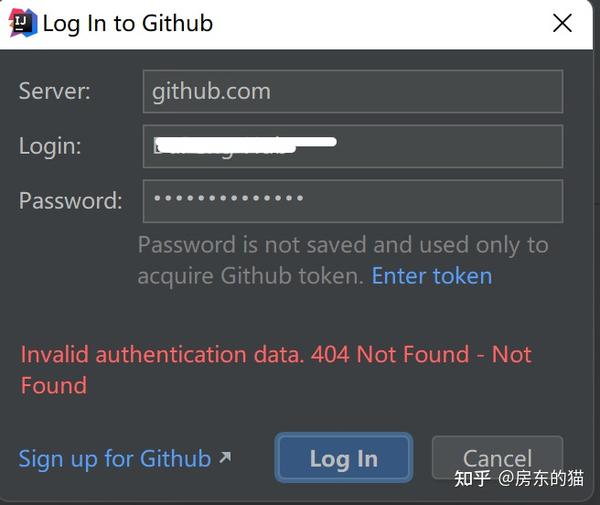Submit credentials with the Log In button

[344, 458]
